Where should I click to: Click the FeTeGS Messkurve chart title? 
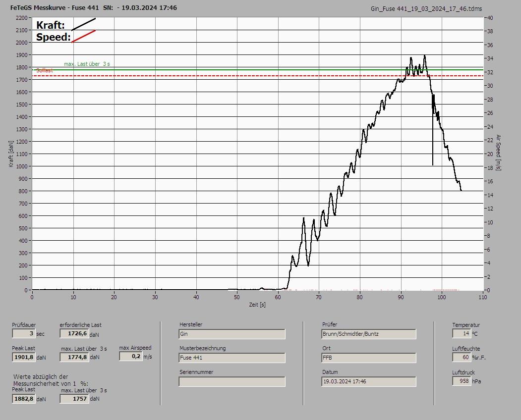coord(93,7)
